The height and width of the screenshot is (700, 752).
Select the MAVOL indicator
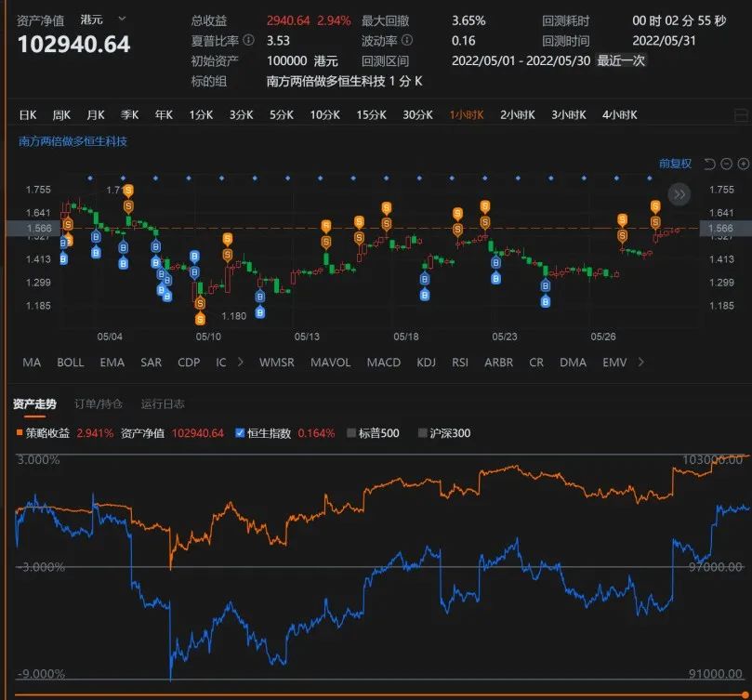330,363
